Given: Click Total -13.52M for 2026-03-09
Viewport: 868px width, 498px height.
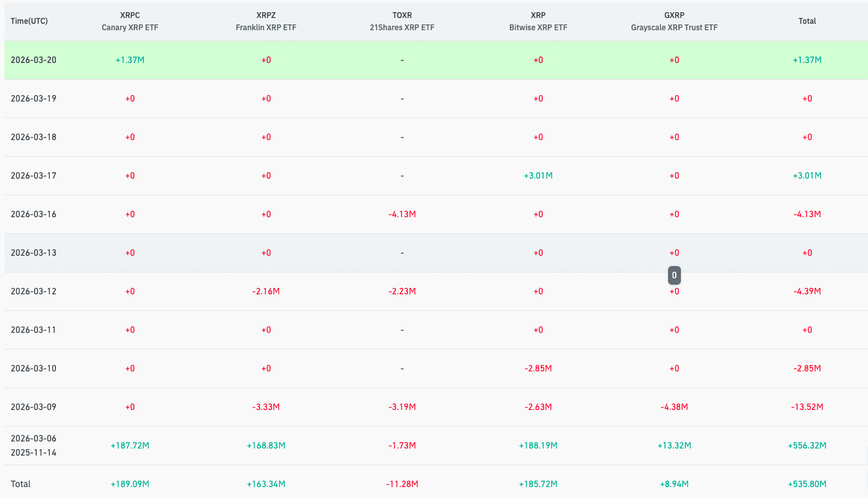Looking at the screenshot, I should (x=807, y=407).
